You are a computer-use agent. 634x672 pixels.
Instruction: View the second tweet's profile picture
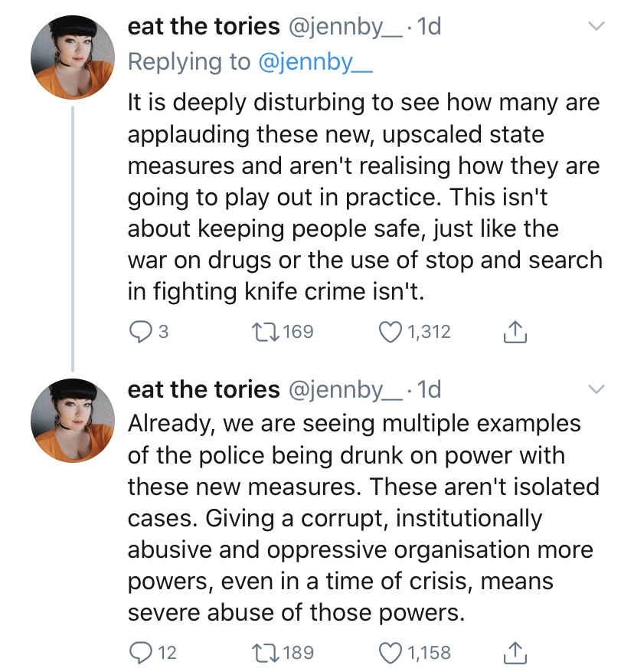[73, 421]
